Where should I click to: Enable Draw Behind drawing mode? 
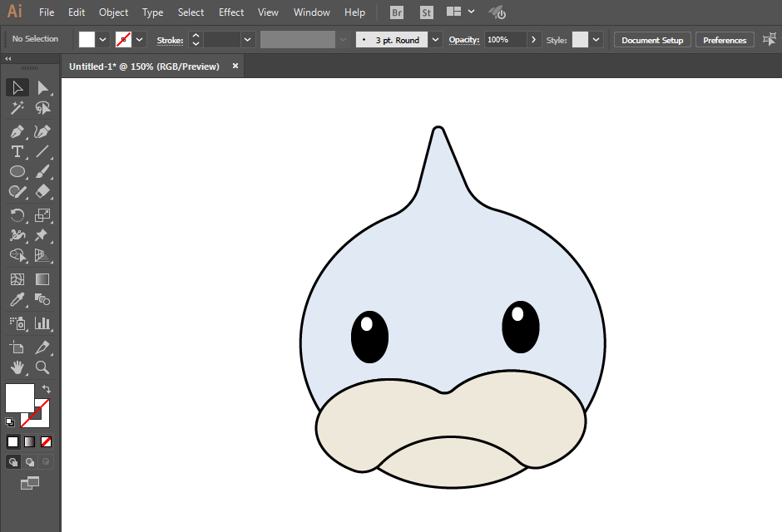(x=30, y=462)
